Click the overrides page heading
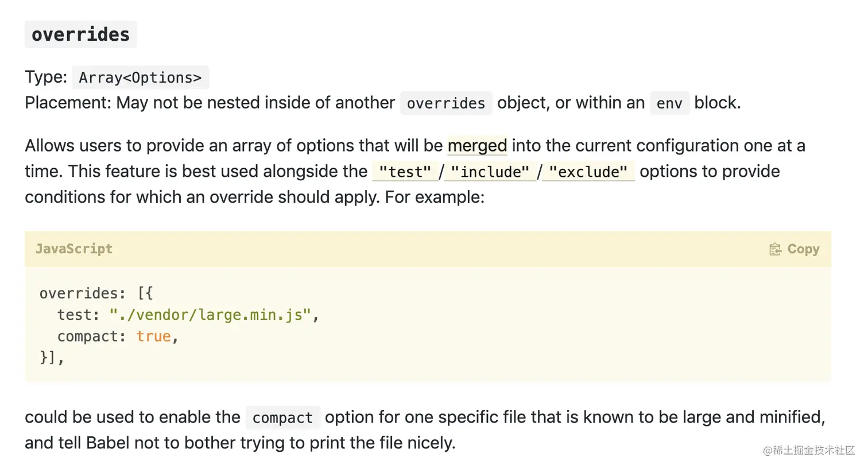The width and height of the screenshot is (868, 469). tap(80, 34)
